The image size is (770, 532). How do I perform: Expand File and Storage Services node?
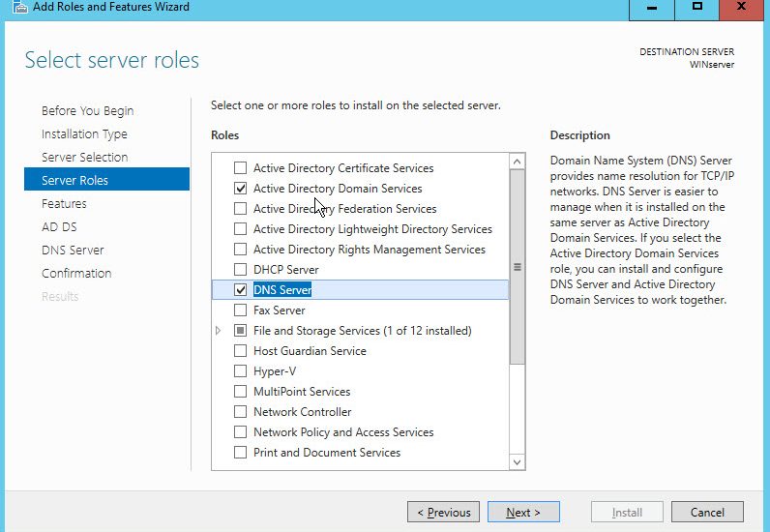coord(219,331)
